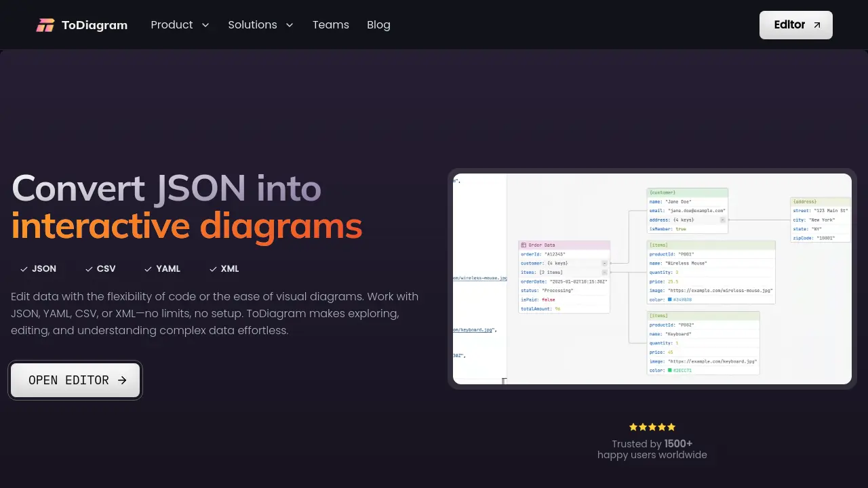Select the {address} node header
The image size is (868, 488).
(821, 201)
